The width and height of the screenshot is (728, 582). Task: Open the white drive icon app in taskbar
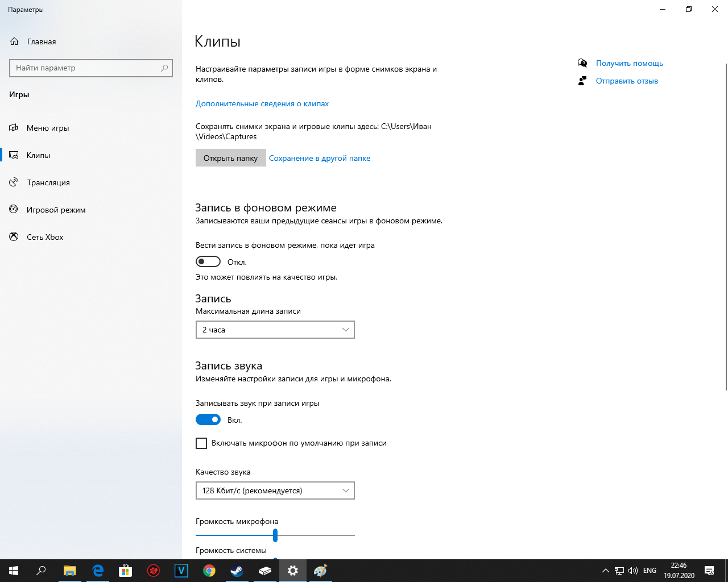point(264,571)
